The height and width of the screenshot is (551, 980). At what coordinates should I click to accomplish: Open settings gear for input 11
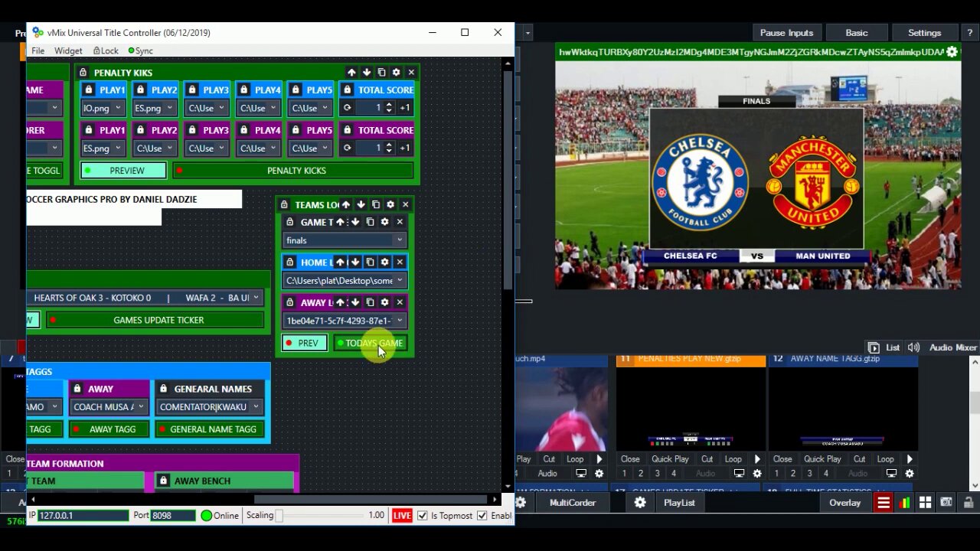[757, 474]
